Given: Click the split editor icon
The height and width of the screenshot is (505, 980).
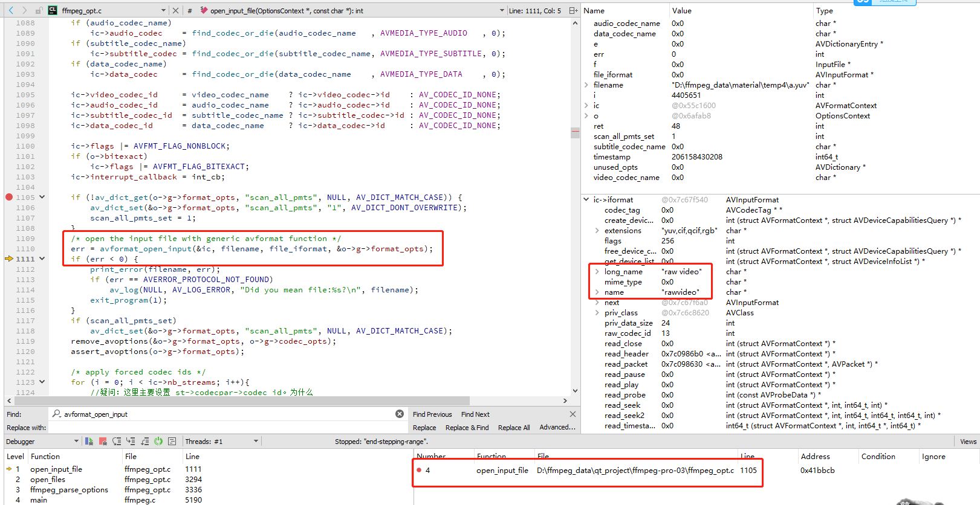Looking at the screenshot, I should pyautogui.click(x=573, y=10).
